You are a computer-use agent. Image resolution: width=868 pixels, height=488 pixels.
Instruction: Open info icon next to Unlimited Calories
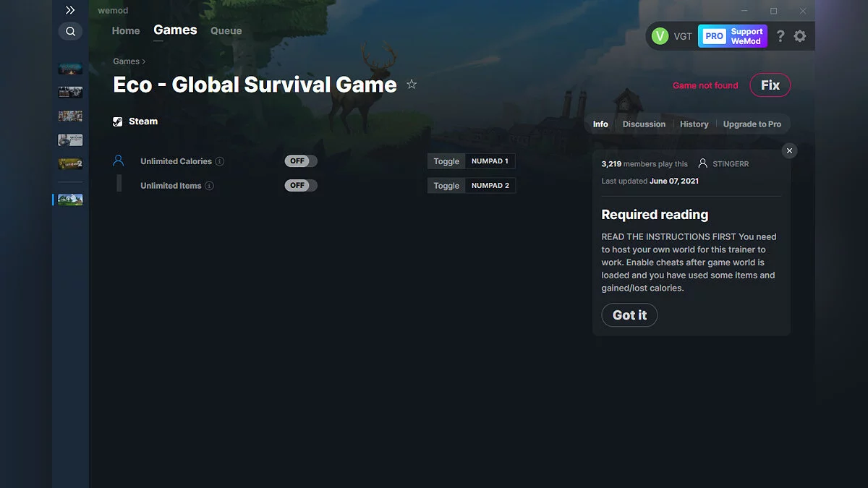[219, 161]
